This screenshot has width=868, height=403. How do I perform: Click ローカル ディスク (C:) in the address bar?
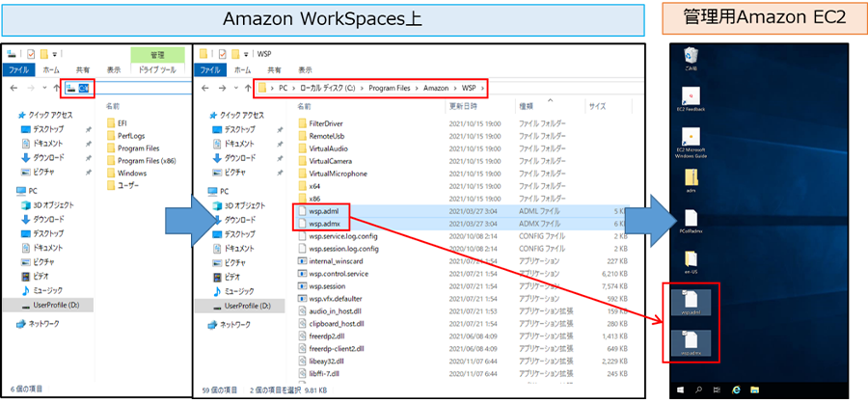tap(329, 88)
